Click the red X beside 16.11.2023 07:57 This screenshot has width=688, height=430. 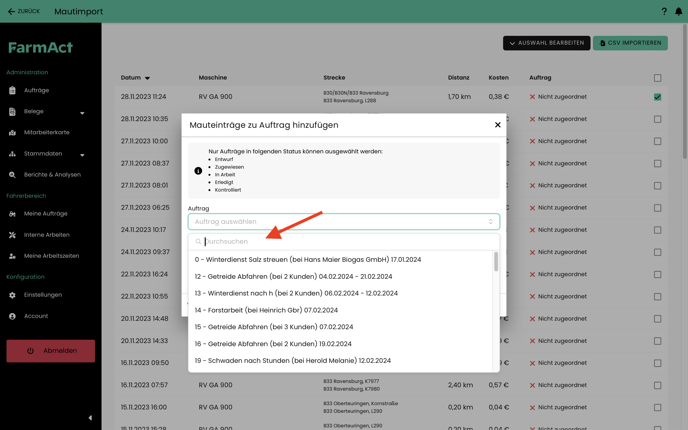532,385
